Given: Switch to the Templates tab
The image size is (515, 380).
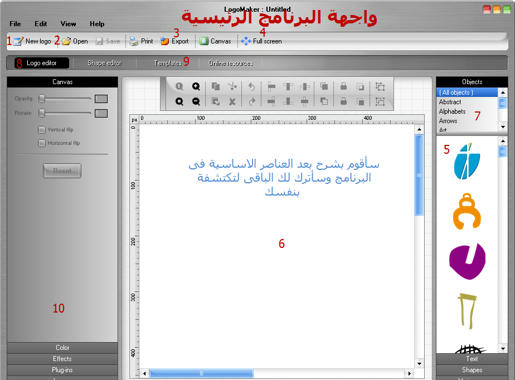Looking at the screenshot, I should [x=168, y=63].
